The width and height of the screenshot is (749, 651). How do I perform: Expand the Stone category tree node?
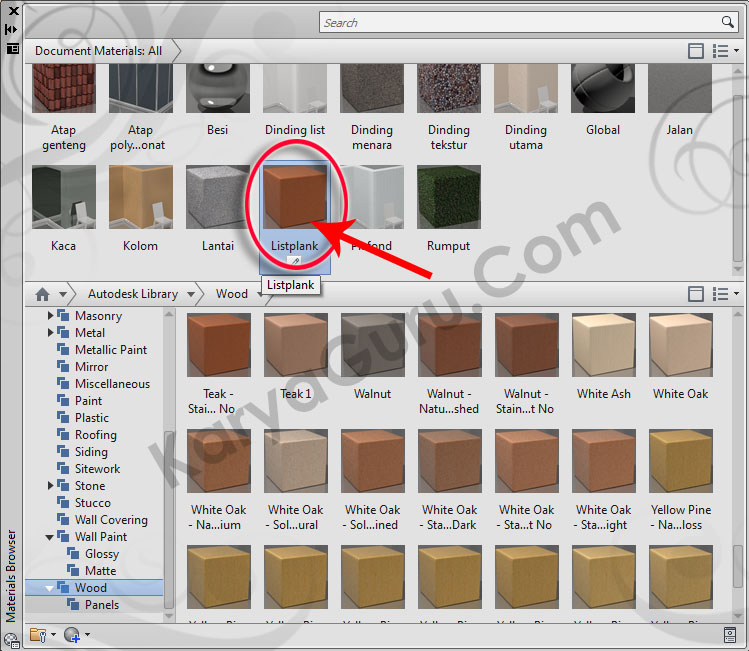(51, 486)
